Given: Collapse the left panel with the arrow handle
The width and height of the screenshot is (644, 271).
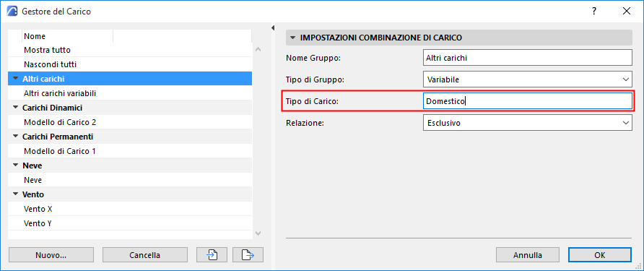Looking at the screenshot, I should [x=273, y=28].
